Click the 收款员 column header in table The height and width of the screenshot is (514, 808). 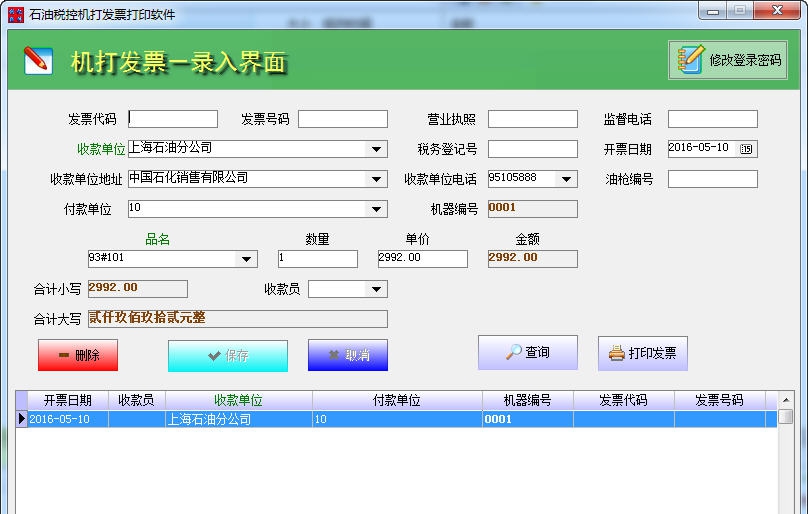[x=137, y=400]
